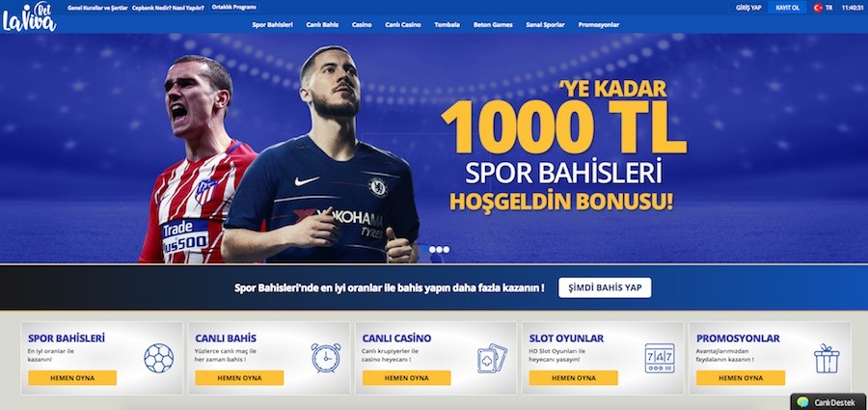Viewport: 868px width, 410px height.
Task: Click the LaVivaBet logo
Action: click(x=29, y=16)
